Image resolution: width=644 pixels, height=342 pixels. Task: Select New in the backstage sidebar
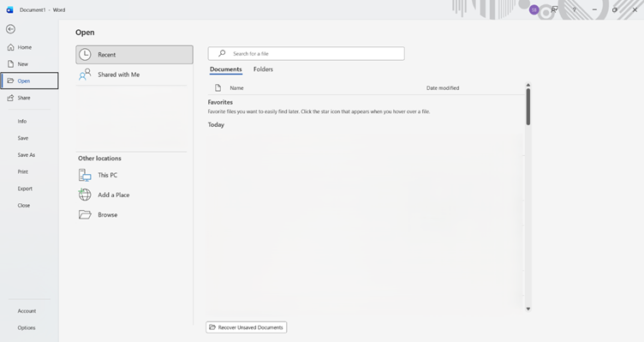tap(29, 64)
